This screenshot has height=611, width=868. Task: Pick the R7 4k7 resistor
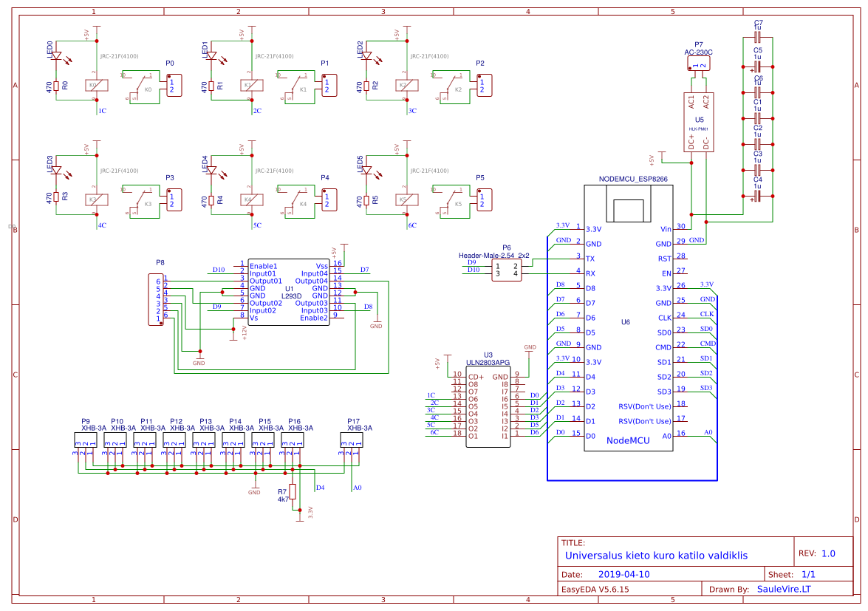[293, 491]
